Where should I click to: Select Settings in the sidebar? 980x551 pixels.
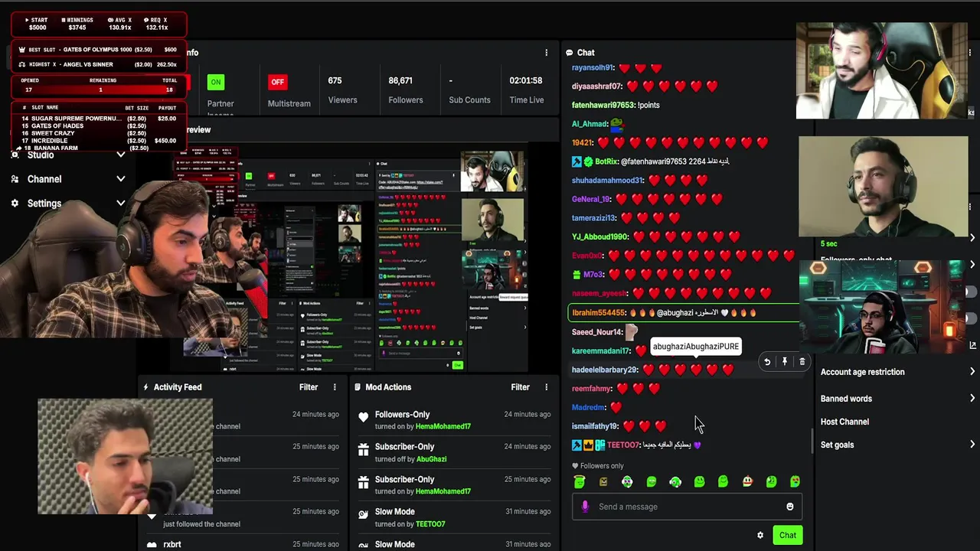(x=44, y=204)
